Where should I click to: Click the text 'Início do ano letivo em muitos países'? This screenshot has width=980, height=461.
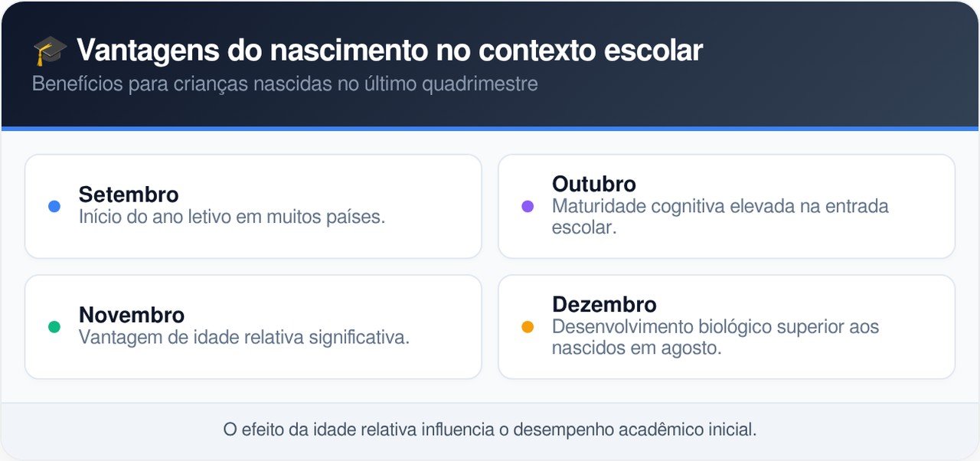pyautogui.click(x=232, y=217)
